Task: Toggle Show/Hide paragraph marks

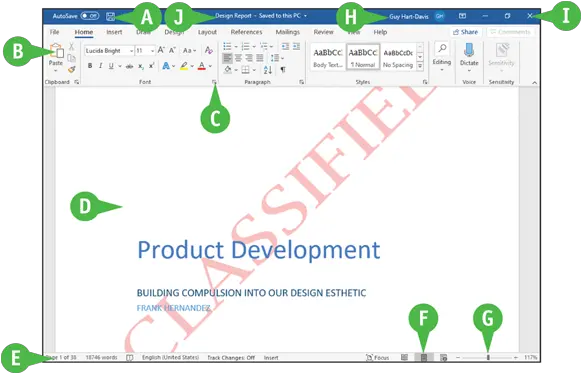Action: click(283, 69)
